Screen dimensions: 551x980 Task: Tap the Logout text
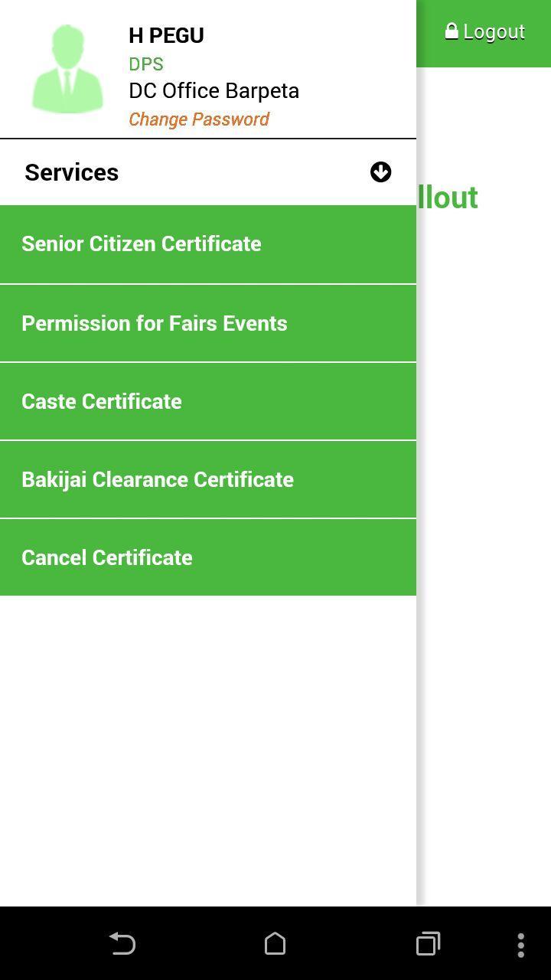494,32
